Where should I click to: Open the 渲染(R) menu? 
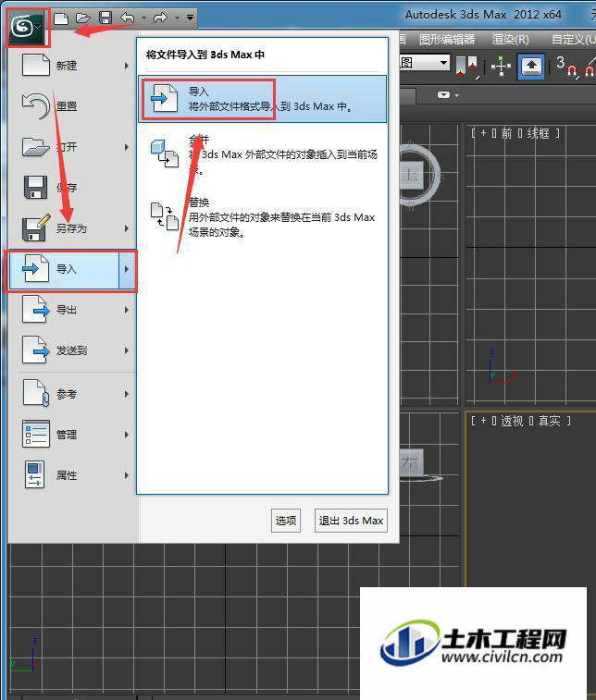pos(511,39)
